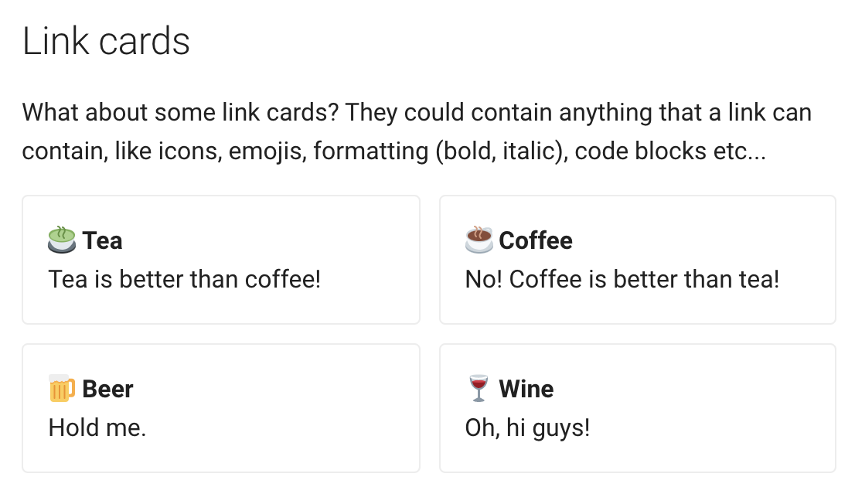Open the Wine link card
Screen dimensions: 855x504
coord(637,407)
